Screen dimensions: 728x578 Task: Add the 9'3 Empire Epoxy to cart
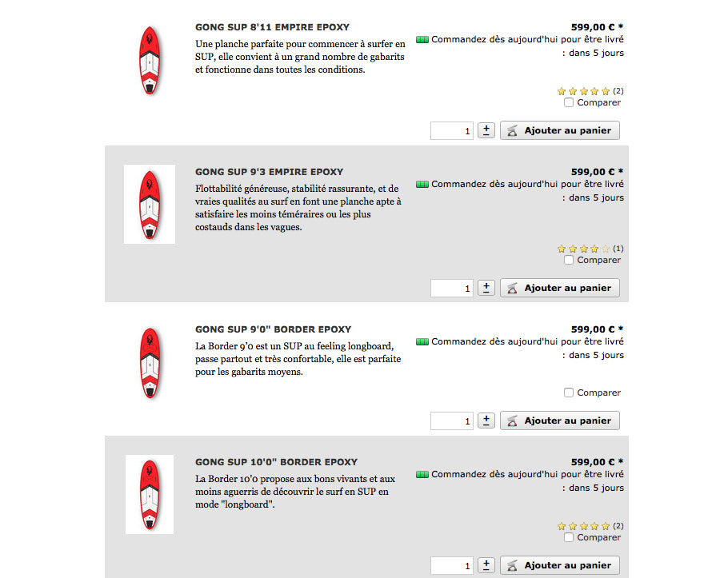[560, 288]
